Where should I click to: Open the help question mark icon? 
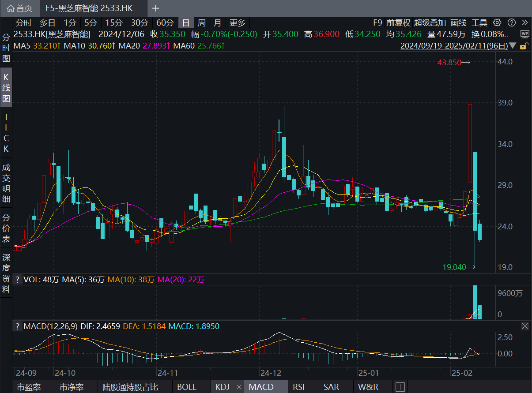(x=511, y=22)
